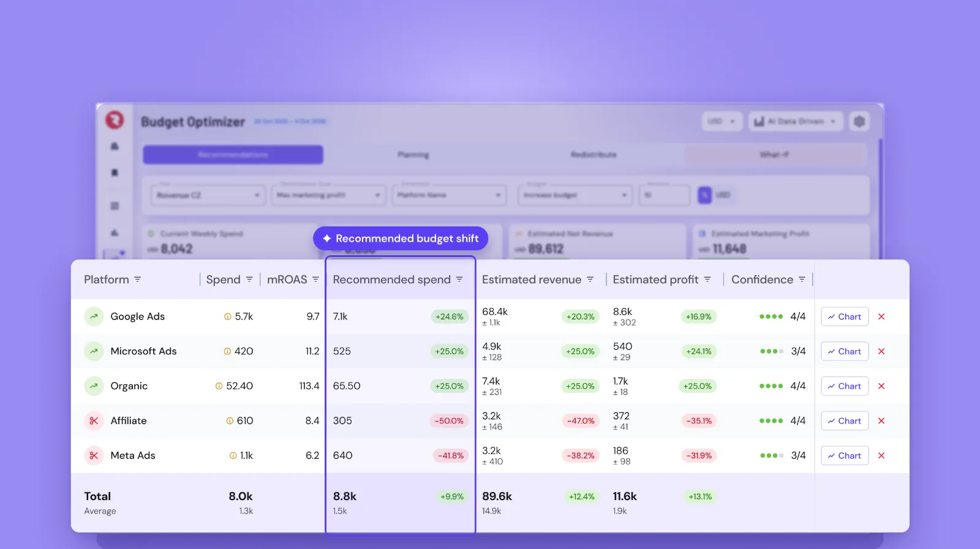This screenshot has width=980, height=549.
Task: Select the Redistribute tab
Action: pyautogui.click(x=594, y=155)
